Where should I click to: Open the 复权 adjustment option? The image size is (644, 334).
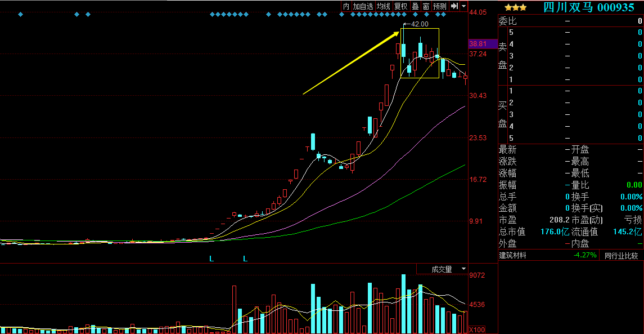click(401, 6)
